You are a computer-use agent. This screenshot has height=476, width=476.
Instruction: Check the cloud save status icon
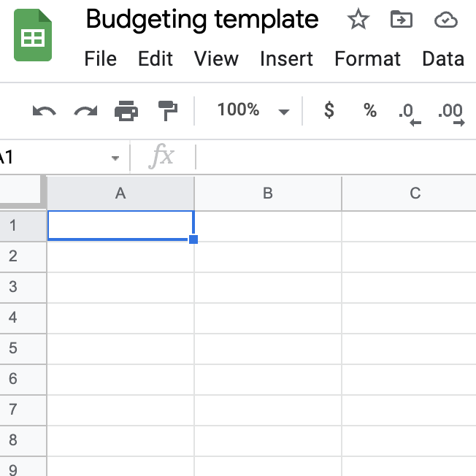(445, 20)
